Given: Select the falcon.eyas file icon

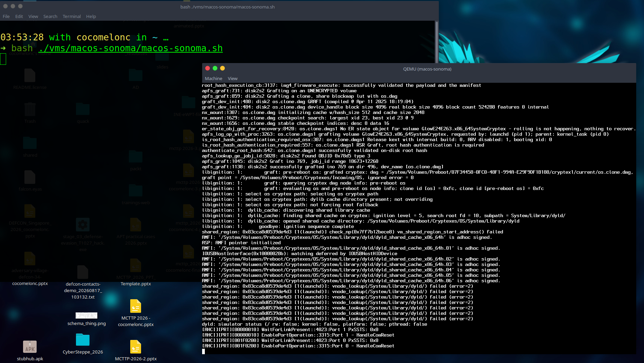Looking at the screenshot, I should [x=30, y=177].
